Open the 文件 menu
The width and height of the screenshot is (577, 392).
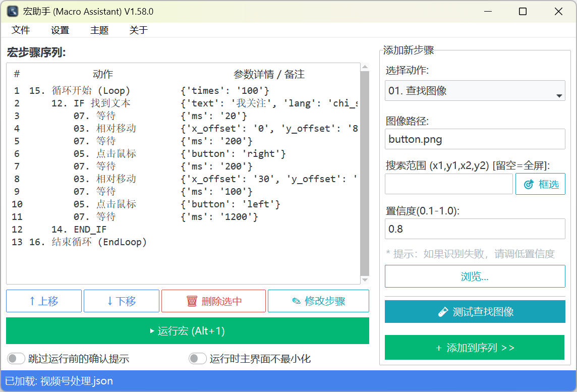point(21,30)
